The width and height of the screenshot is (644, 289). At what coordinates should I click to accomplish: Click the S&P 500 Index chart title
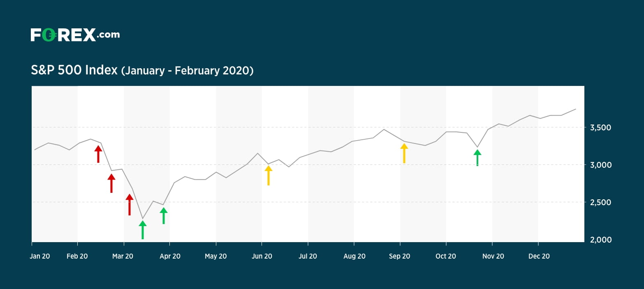point(74,70)
